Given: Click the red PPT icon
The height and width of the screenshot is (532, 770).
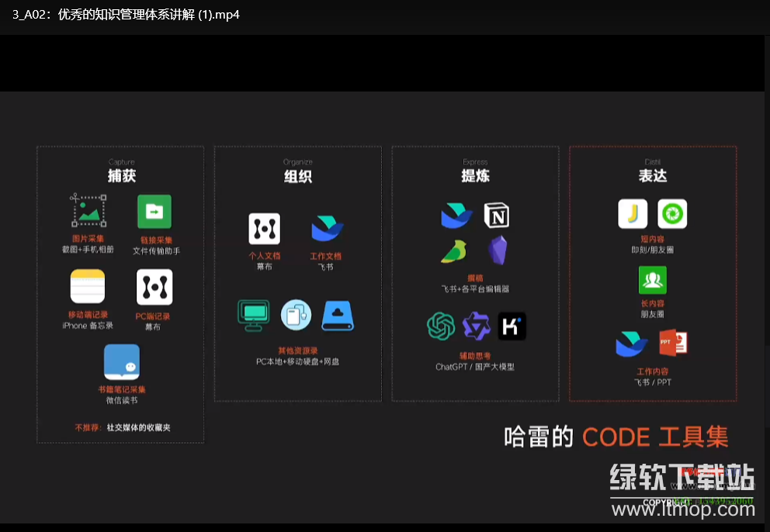Looking at the screenshot, I should (x=672, y=344).
